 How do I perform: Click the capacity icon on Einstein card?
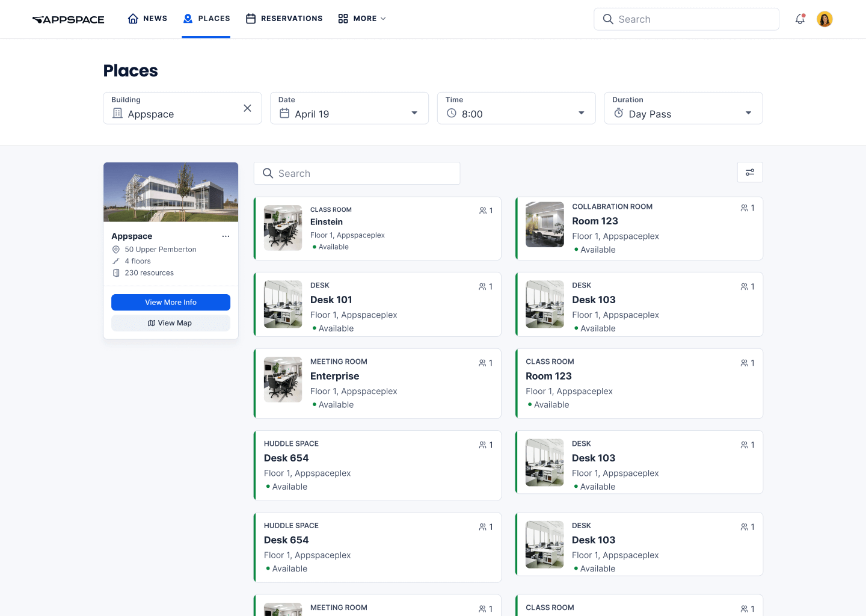tap(483, 211)
